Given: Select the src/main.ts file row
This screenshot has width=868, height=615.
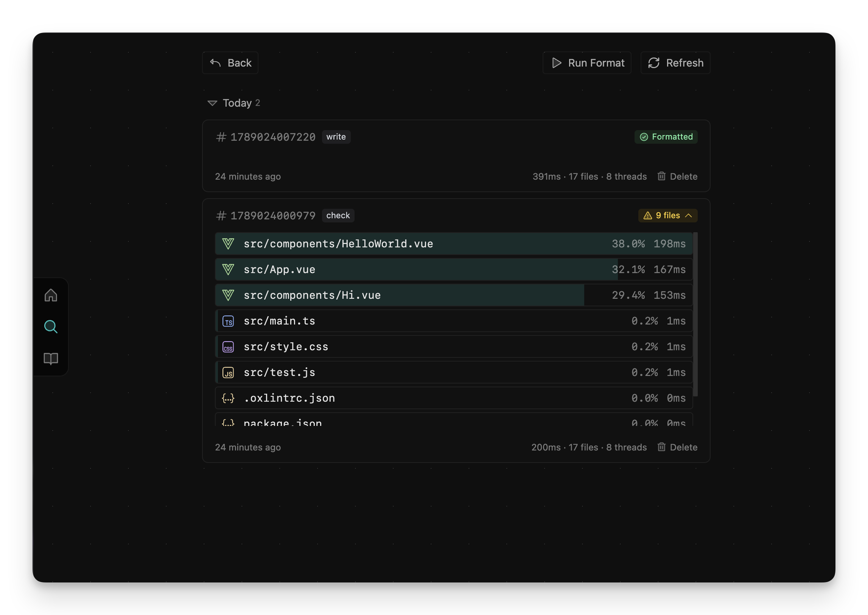Looking at the screenshot, I should click(454, 321).
